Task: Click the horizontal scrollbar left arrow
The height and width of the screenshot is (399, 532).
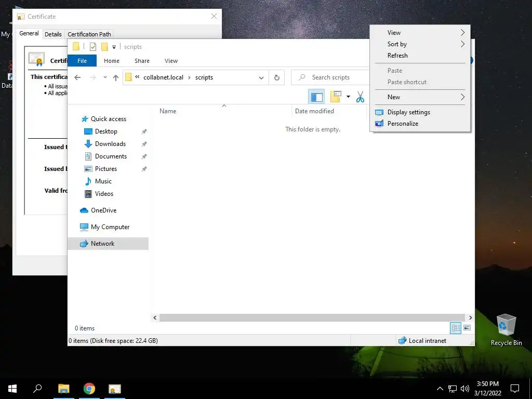Action: point(155,317)
